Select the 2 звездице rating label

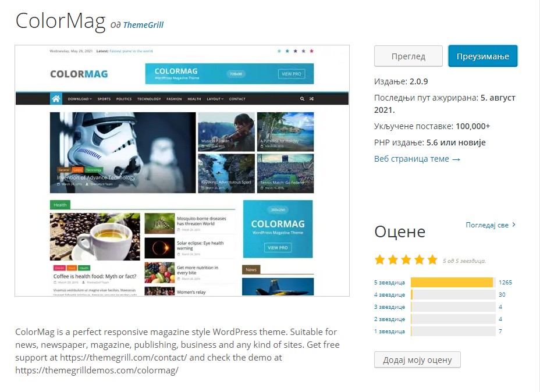[x=389, y=319]
